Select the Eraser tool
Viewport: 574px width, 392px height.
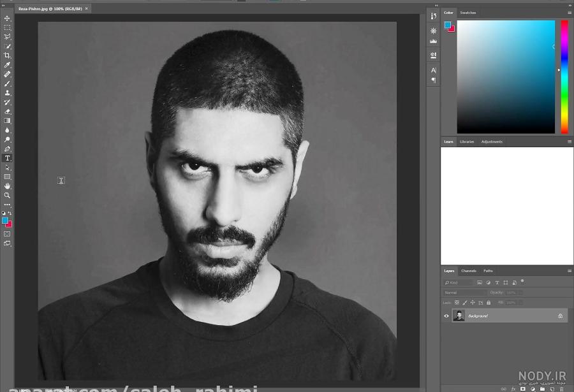7,112
